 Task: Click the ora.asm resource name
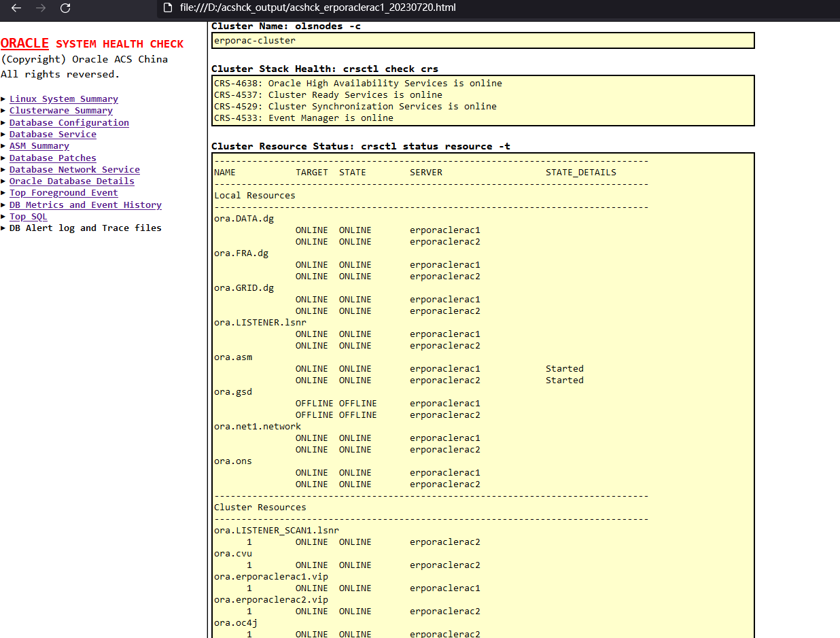click(x=233, y=357)
